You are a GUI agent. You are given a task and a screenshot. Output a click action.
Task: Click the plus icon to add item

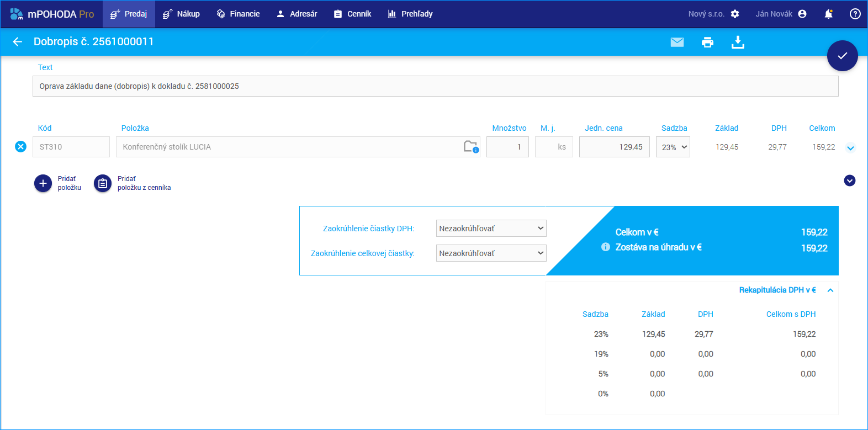pyautogui.click(x=43, y=183)
